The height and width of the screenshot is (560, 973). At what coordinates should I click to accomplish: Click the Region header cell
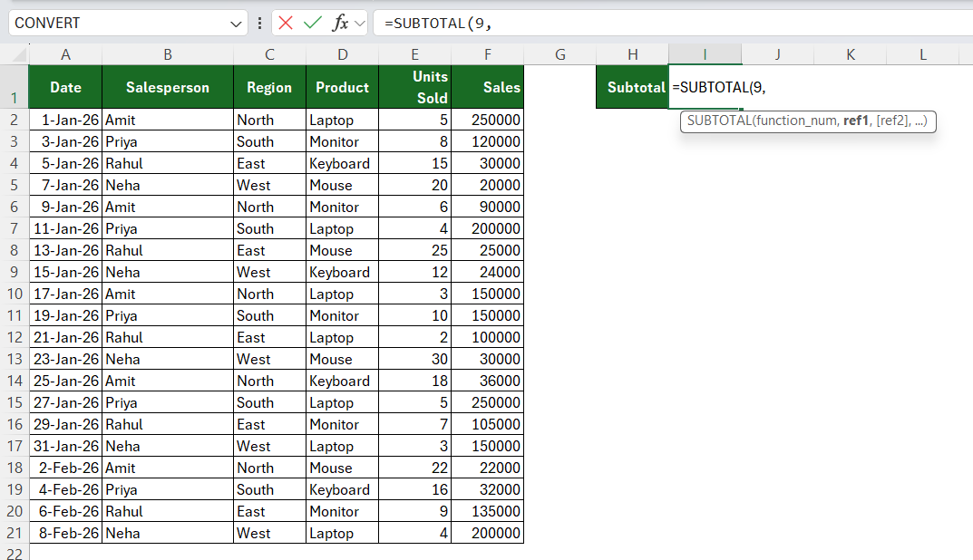tap(269, 87)
